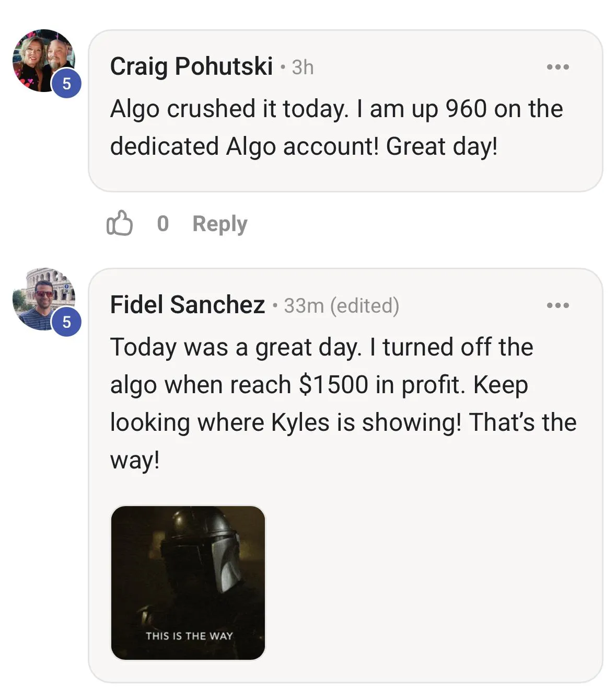The image size is (616, 687).
Task: Open three-dot menu on Fidel Sanchez's comment
Action: click(x=557, y=305)
